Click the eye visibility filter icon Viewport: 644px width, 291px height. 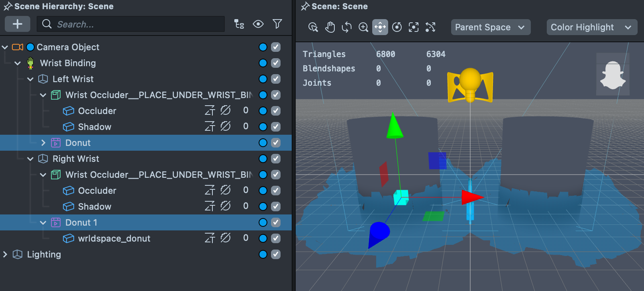click(258, 24)
